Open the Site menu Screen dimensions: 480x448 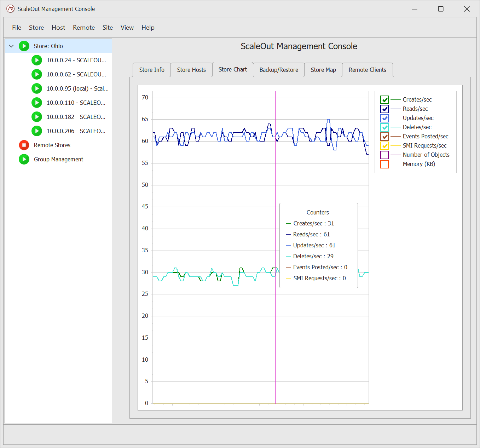108,28
